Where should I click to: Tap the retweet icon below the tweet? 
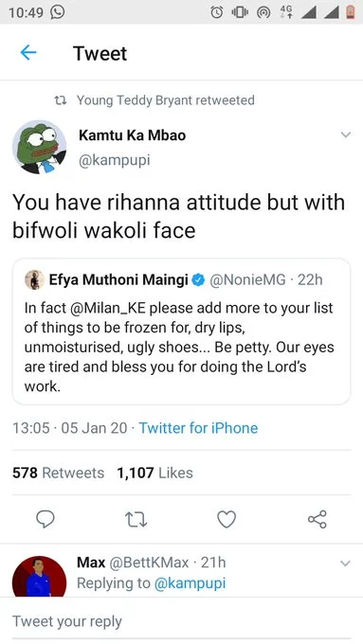point(136,520)
